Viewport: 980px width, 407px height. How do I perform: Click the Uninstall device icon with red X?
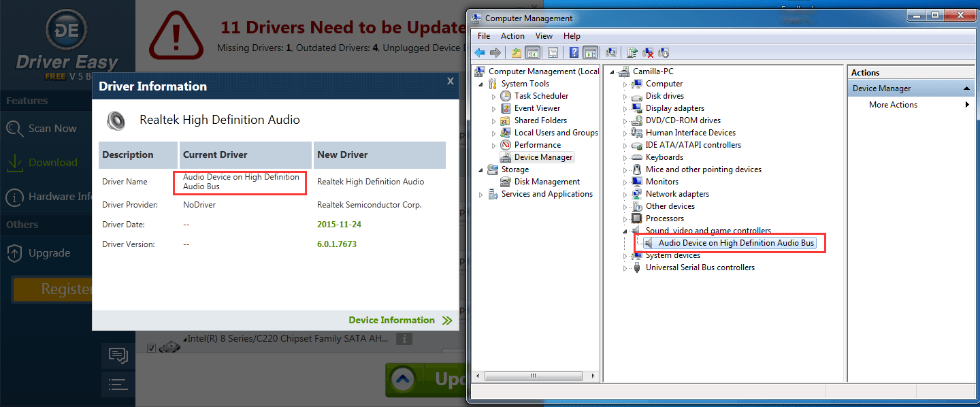tap(648, 52)
